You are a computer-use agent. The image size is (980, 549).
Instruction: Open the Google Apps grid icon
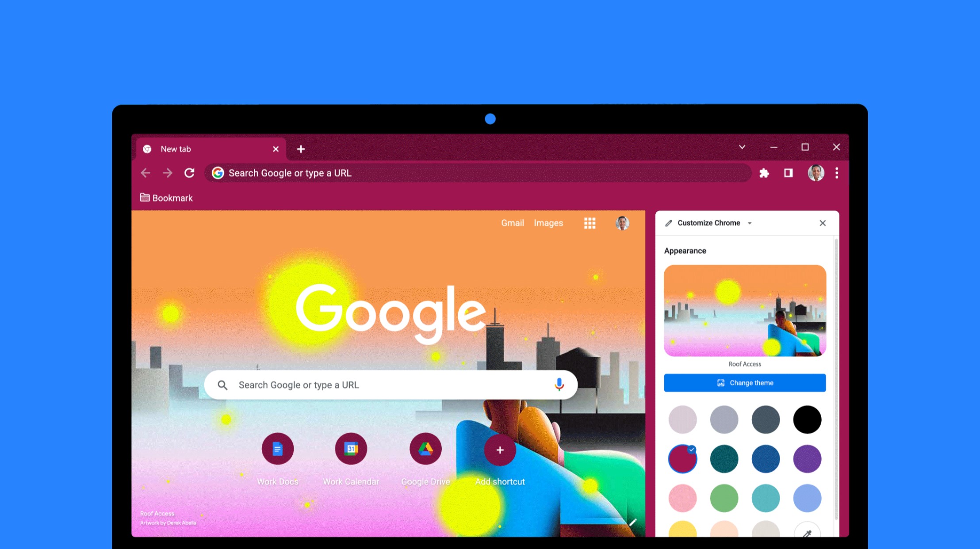pos(590,223)
